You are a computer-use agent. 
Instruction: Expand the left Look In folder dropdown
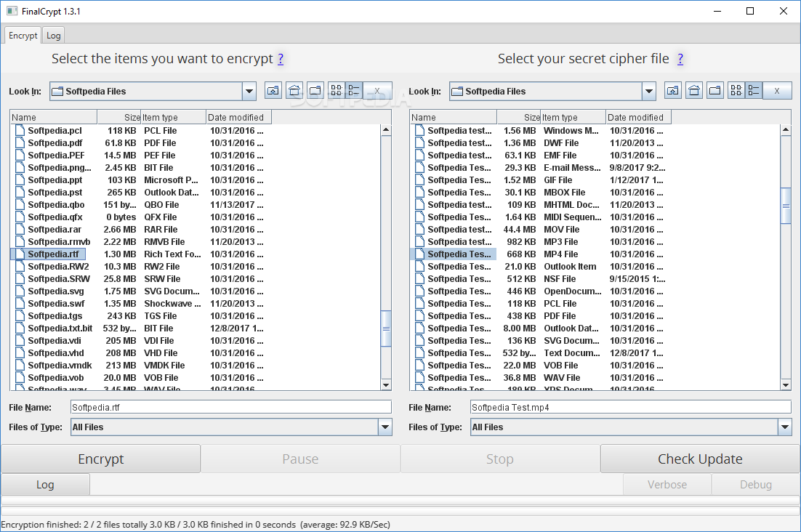[249, 91]
